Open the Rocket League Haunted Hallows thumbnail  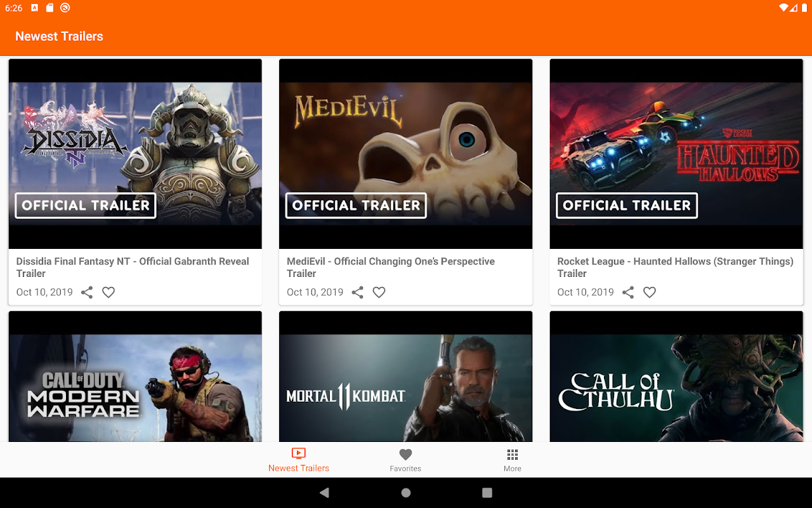(x=676, y=154)
